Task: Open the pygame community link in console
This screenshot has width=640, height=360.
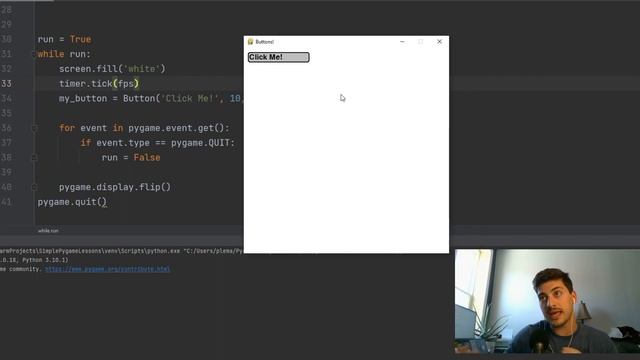Action: pos(107,269)
